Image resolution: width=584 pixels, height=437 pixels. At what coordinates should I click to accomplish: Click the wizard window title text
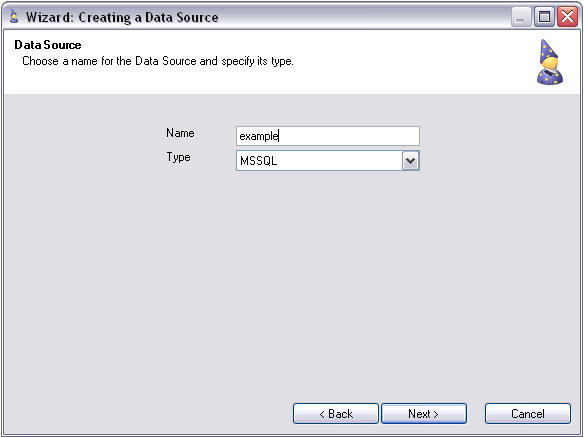pos(122,18)
